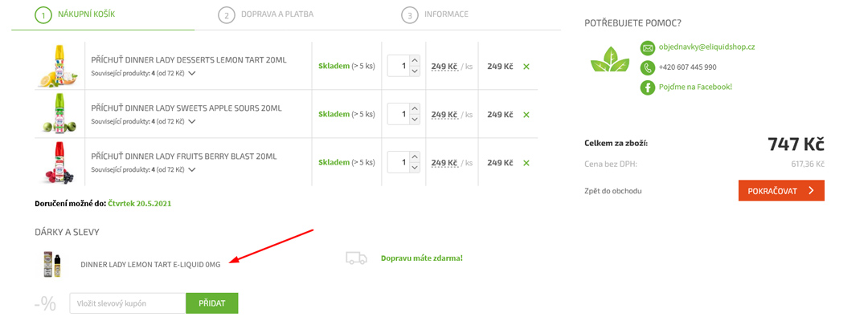Increase Lemon Tart quantity with up arrow
The width and height of the screenshot is (868, 321).
pyautogui.click(x=415, y=59)
